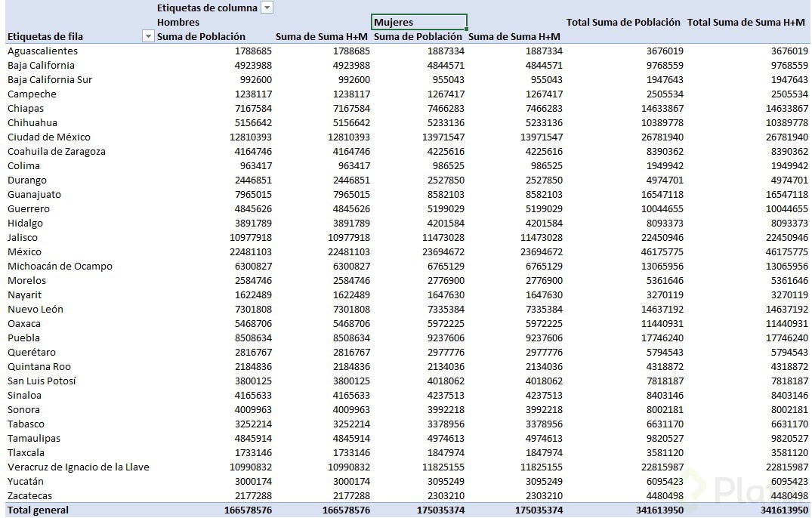
Task: Select the Baja California row label
Action: (x=41, y=65)
